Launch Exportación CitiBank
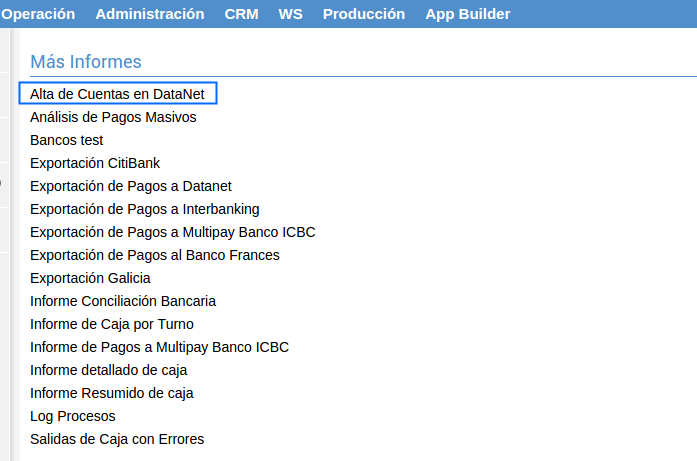Screen dimensions: 697x461 tap(95, 163)
